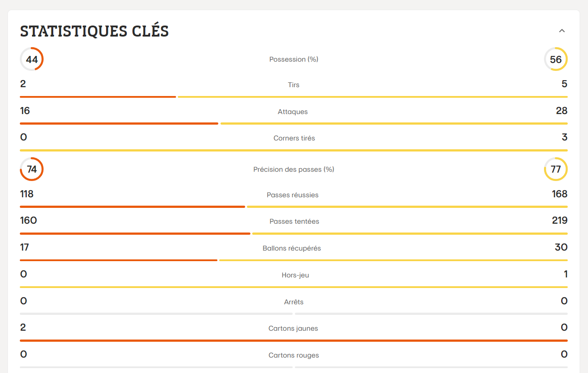Click the orange Tirs bar segment
The width and height of the screenshot is (588, 373).
[x=98, y=96]
